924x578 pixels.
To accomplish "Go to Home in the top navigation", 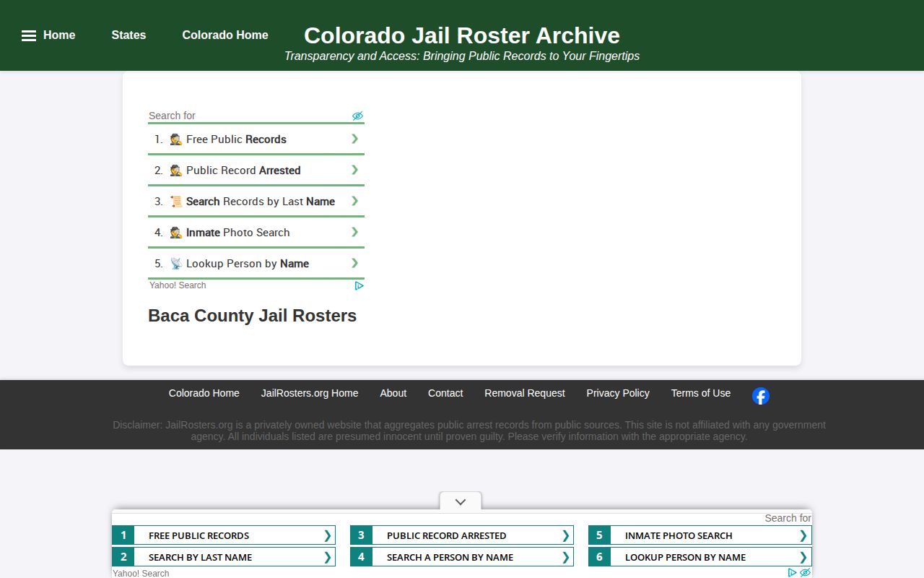I will pos(59,35).
